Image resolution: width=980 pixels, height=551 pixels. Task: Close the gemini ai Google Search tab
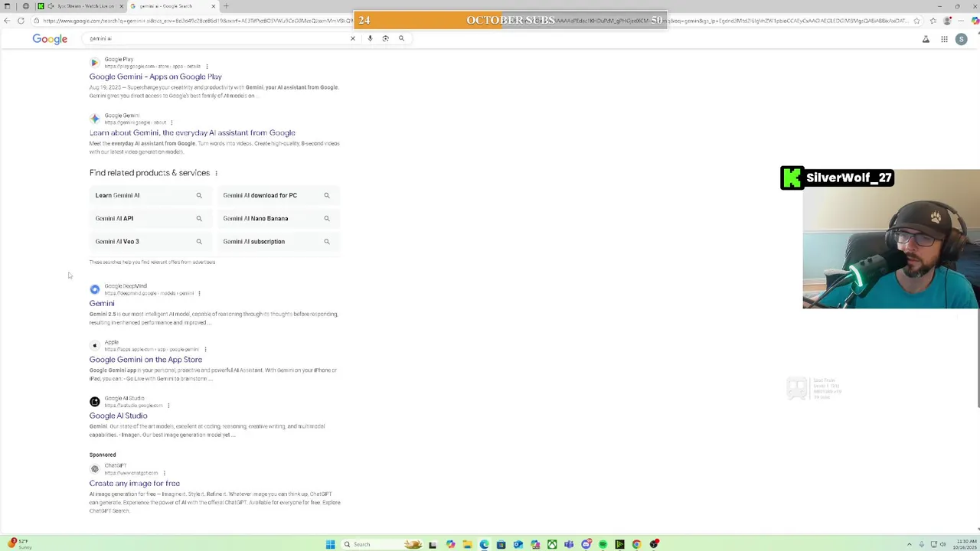[213, 6]
